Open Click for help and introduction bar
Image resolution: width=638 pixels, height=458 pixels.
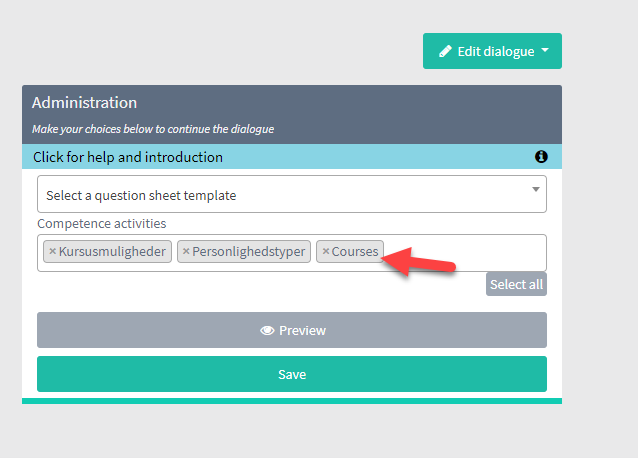tap(292, 157)
